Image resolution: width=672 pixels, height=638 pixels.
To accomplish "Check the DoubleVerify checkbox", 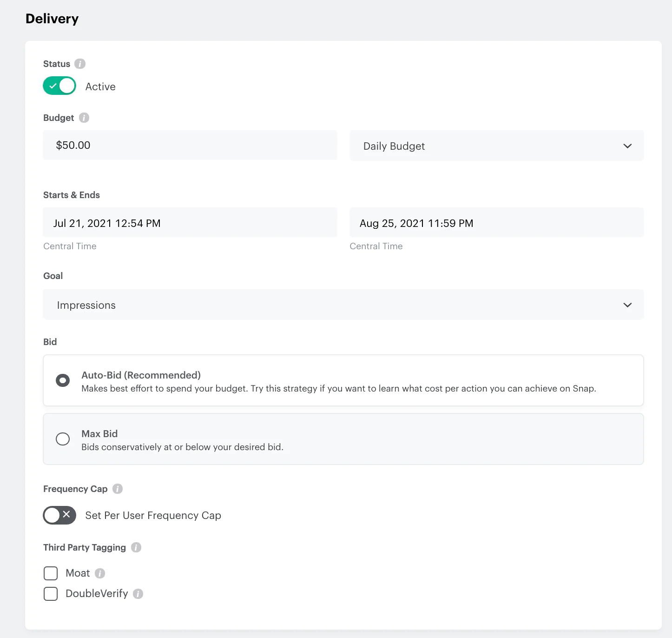I will pyautogui.click(x=51, y=594).
